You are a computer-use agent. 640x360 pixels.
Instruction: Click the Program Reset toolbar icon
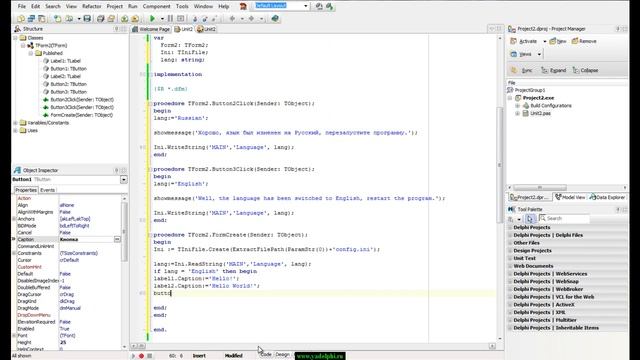(180, 18)
